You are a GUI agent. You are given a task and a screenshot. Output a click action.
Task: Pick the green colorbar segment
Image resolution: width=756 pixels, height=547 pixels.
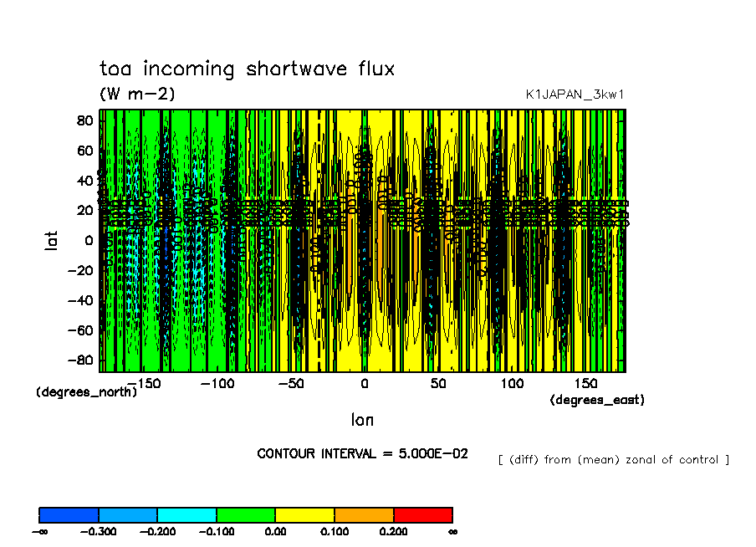click(246, 514)
